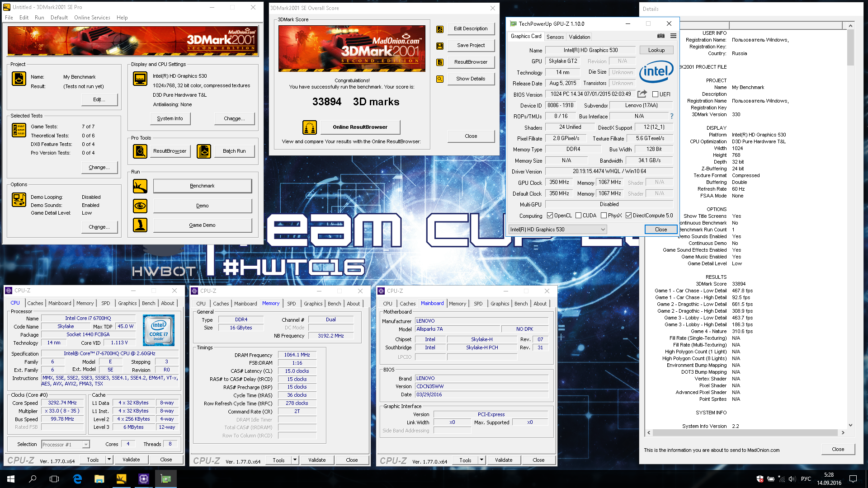The width and height of the screenshot is (868, 488).
Task: Click the Selected Tests checklist icon
Action: (x=19, y=130)
